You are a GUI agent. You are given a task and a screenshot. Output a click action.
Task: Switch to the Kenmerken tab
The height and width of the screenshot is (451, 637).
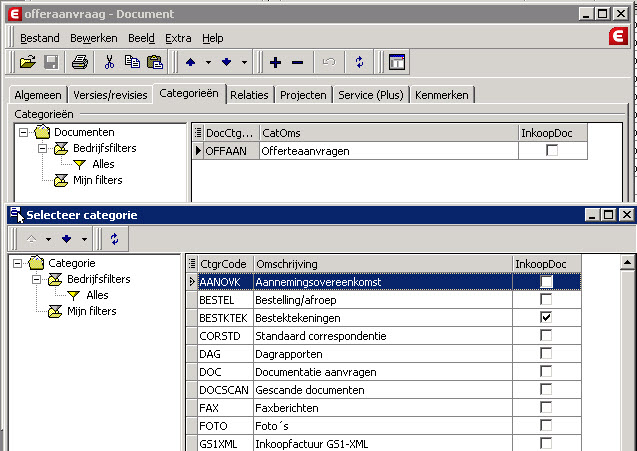coord(442,95)
